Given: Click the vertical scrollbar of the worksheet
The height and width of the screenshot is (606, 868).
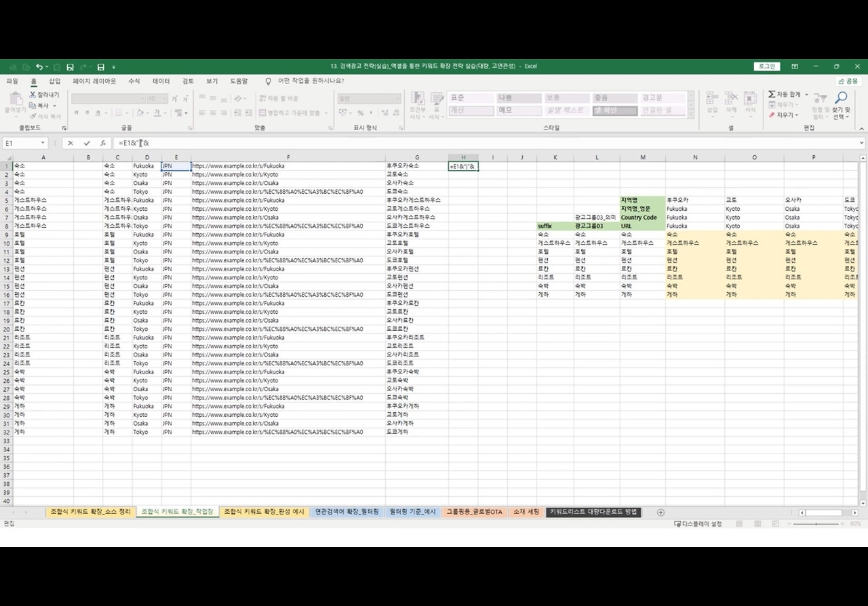Looking at the screenshot, I should coord(863,325).
